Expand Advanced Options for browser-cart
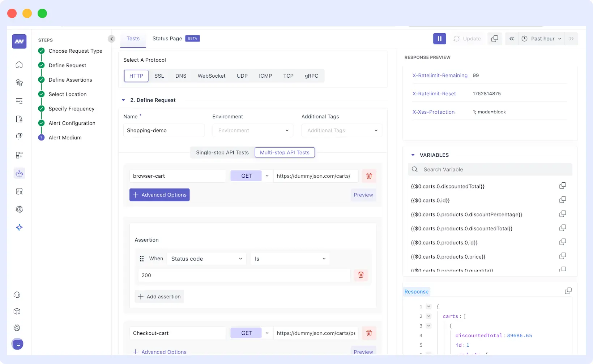Screen dimensions: 593x364 159,195
